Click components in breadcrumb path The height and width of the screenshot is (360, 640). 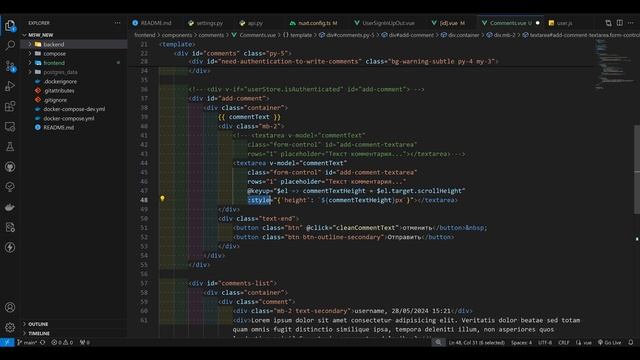pos(176,35)
